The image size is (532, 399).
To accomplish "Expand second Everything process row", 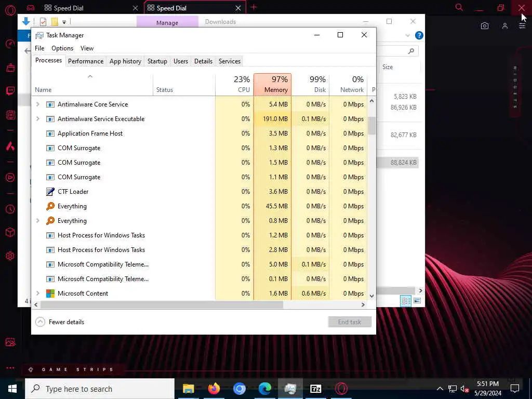I will coord(38,220).
